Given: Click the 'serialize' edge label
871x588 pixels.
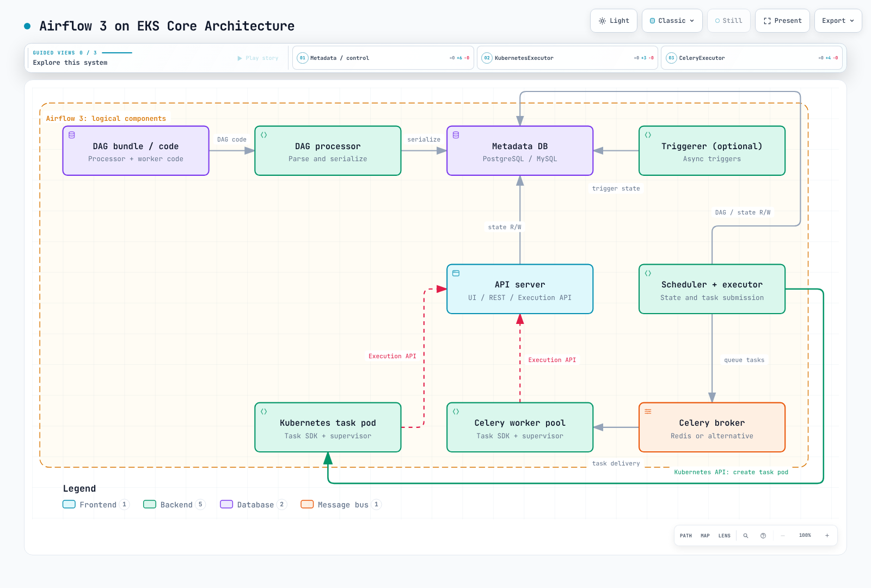Looking at the screenshot, I should tap(424, 139).
